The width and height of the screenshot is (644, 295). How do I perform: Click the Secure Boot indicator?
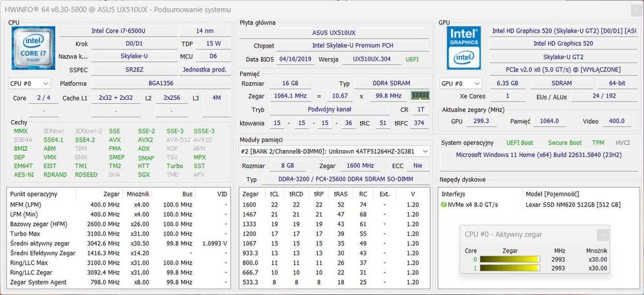565,143
